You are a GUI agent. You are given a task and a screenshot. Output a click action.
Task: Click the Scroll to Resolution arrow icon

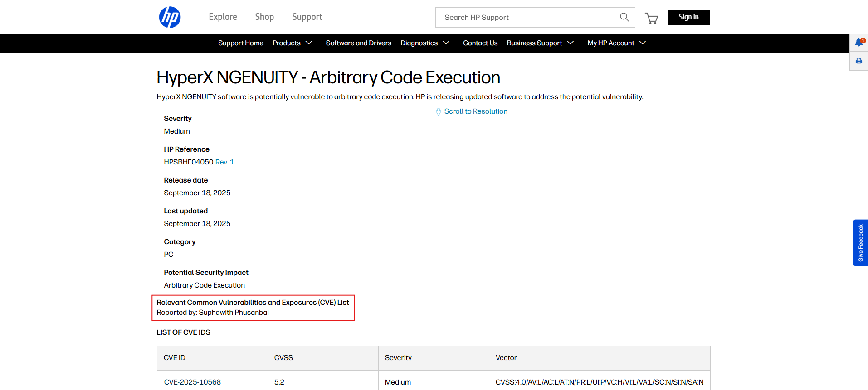click(438, 112)
